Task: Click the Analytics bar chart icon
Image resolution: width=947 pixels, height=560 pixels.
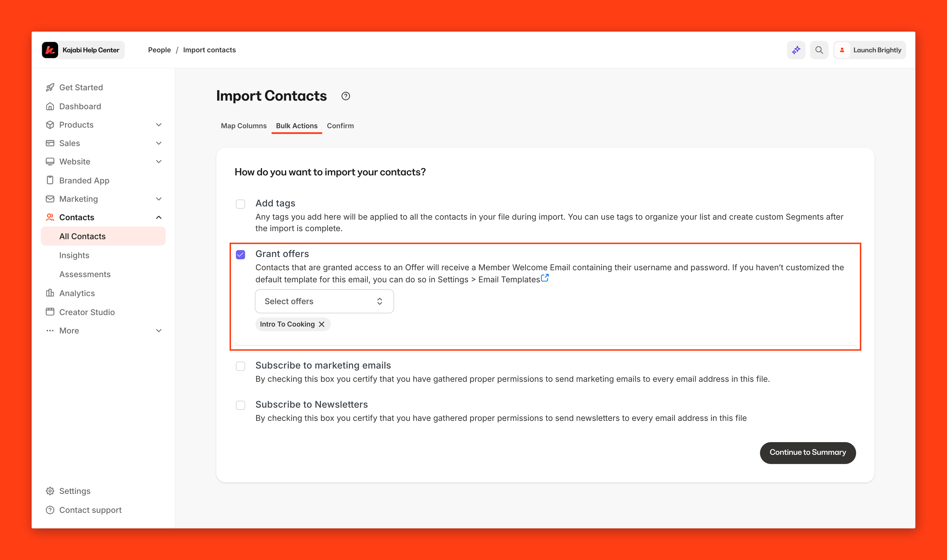Action: [50, 293]
